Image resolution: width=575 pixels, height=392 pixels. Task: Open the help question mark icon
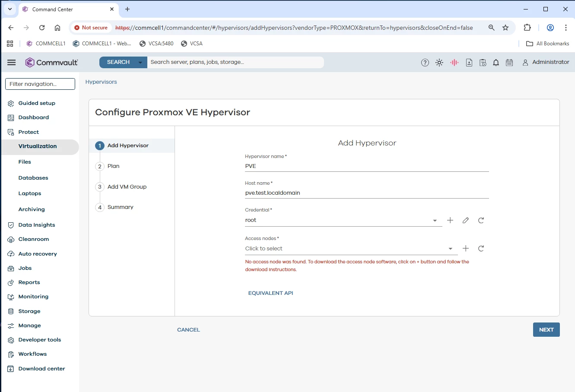pos(425,63)
